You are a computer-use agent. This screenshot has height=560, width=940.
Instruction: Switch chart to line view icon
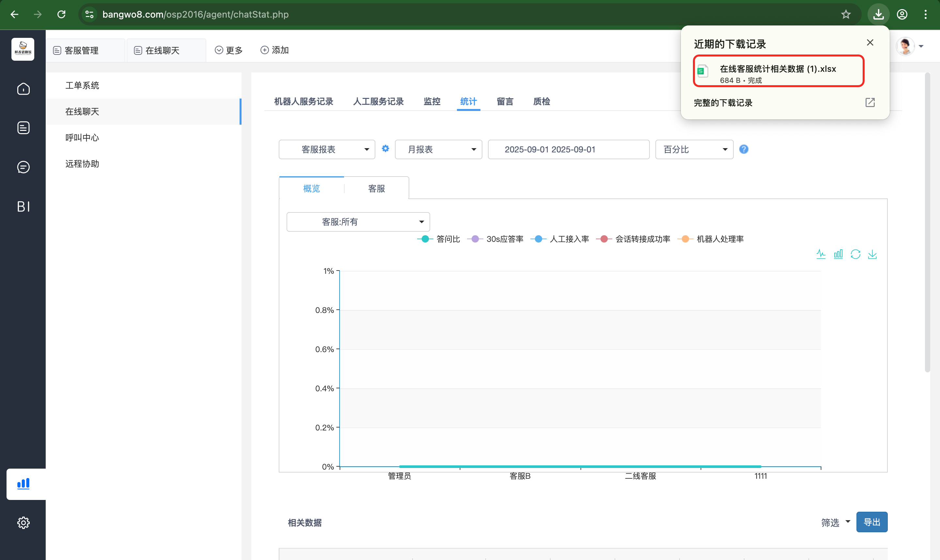[x=821, y=254]
